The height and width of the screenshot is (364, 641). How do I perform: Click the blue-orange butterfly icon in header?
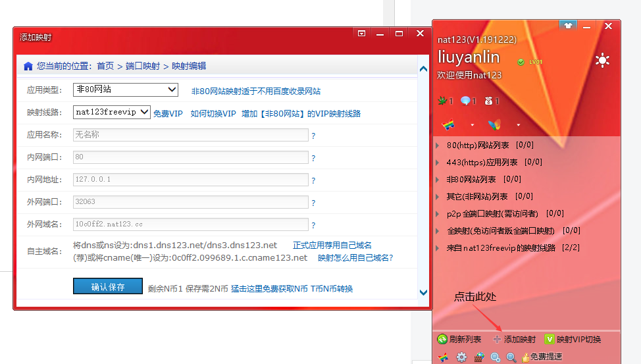pyautogui.click(x=494, y=124)
